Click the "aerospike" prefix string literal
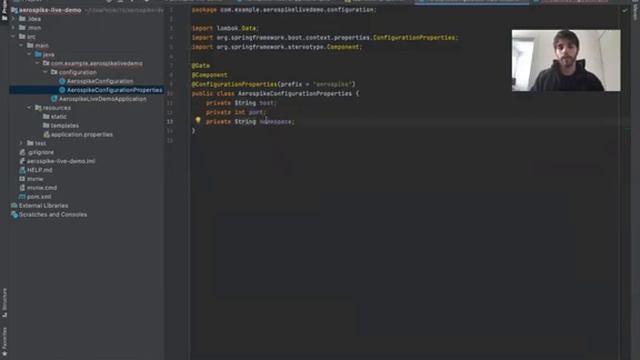640x360 pixels. point(332,84)
